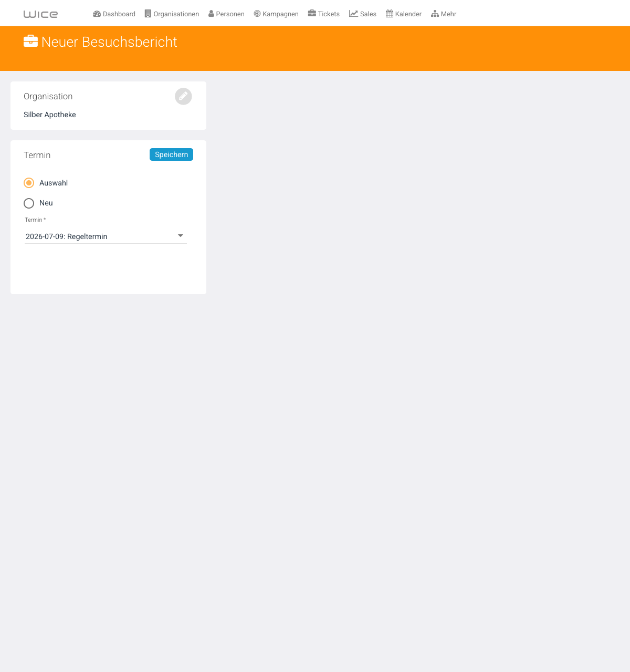
Task: Click the briefcase icon beside Neuer Besuchsbericht
Action: click(x=30, y=41)
